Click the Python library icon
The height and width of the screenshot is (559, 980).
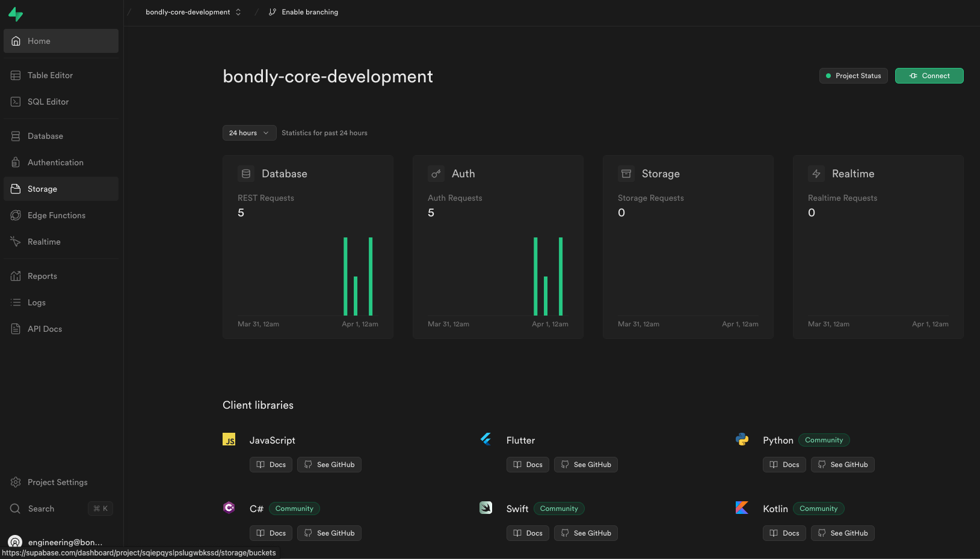point(742,439)
